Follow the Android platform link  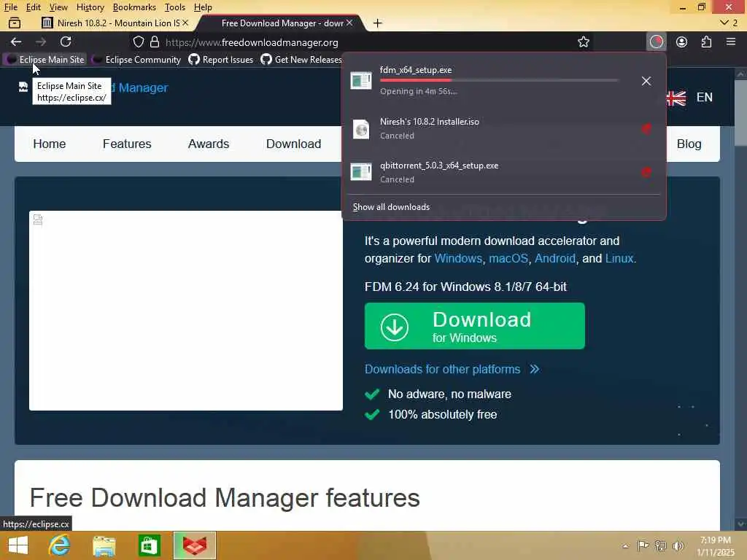tap(555, 258)
